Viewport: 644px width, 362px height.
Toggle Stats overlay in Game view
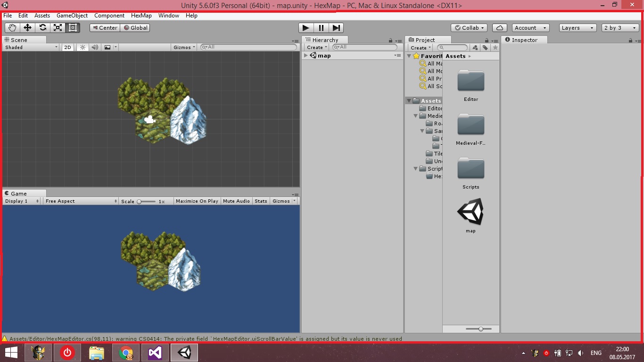(x=261, y=201)
